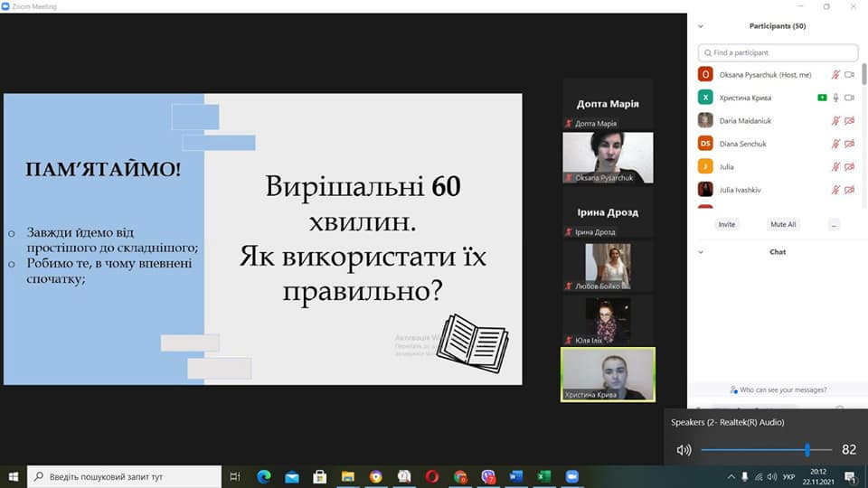Screen dimensions: 868x488
Task: Click the crossed-out camera icon for Diana Senchuk
Action: pos(849,144)
